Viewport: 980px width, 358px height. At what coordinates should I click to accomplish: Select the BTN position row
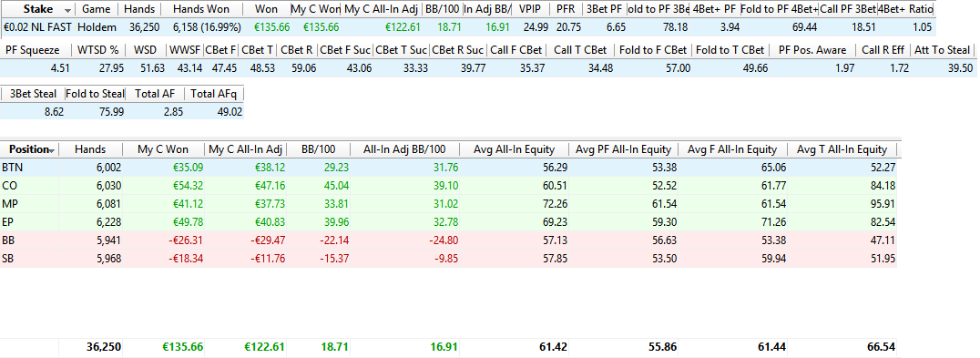(448, 168)
